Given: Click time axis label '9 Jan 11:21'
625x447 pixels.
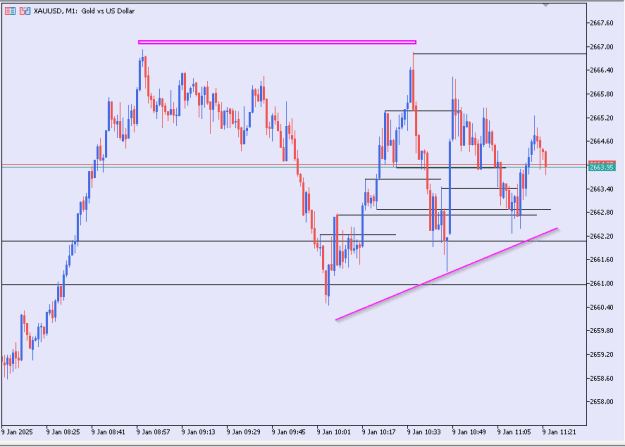Looking at the screenshot, I should click(559, 432).
